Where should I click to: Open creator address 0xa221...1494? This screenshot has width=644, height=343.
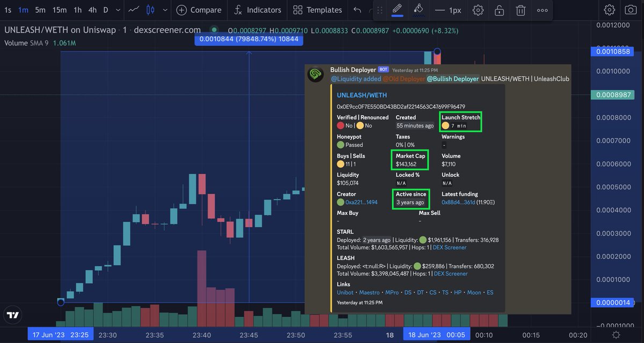click(x=361, y=203)
